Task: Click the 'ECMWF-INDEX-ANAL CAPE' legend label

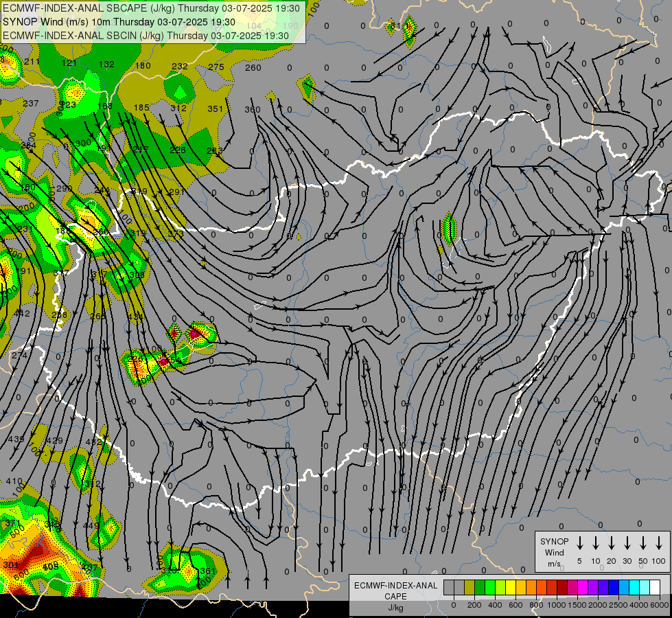Action: point(395,591)
